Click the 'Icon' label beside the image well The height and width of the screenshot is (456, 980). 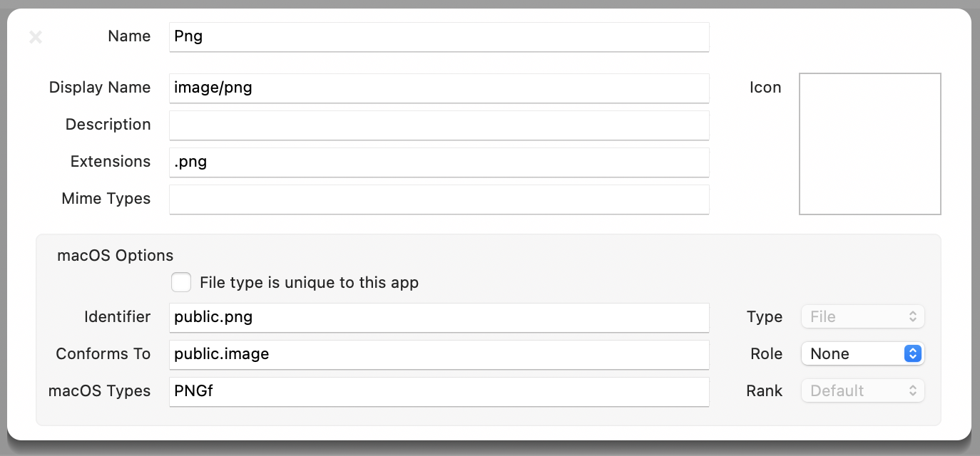point(765,87)
